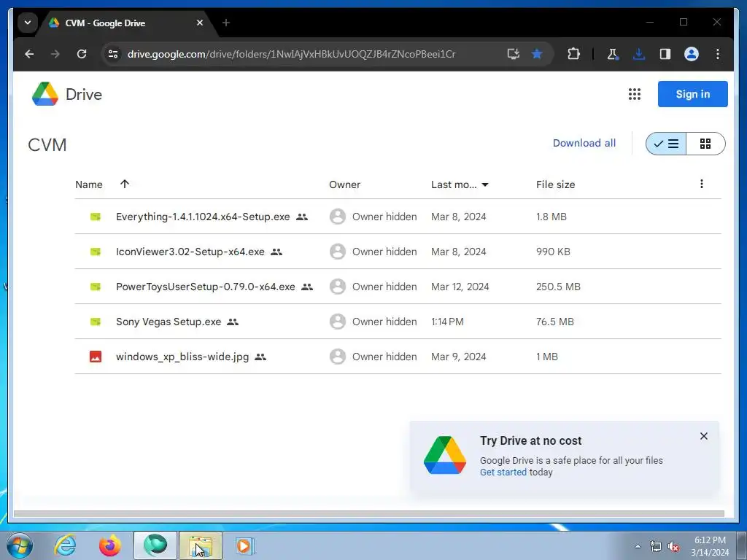Image resolution: width=747 pixels, height=560 pixels.
Task: Open IconViewer3.02-Setup-x64.exe
Action: [190, 252]
